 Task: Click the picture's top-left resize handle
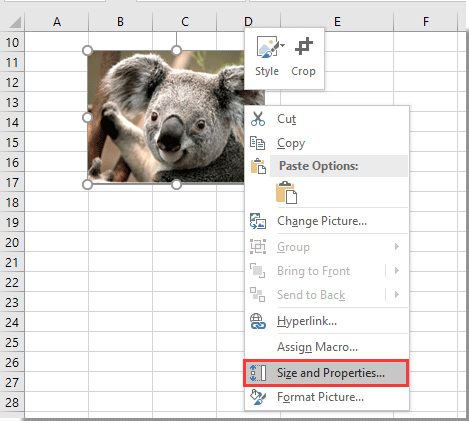pyautogui.click(x=87, y=51)
